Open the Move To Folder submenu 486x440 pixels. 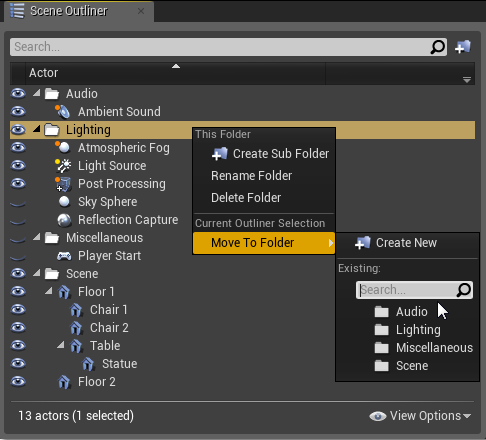coord(264,243)
